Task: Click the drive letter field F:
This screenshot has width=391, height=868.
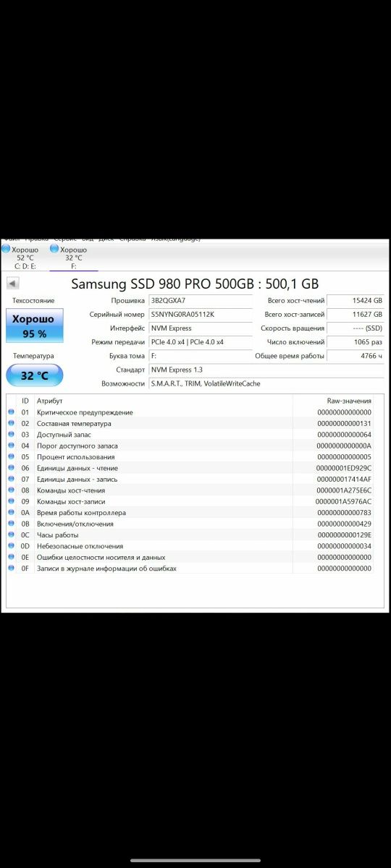Action: 200,356
